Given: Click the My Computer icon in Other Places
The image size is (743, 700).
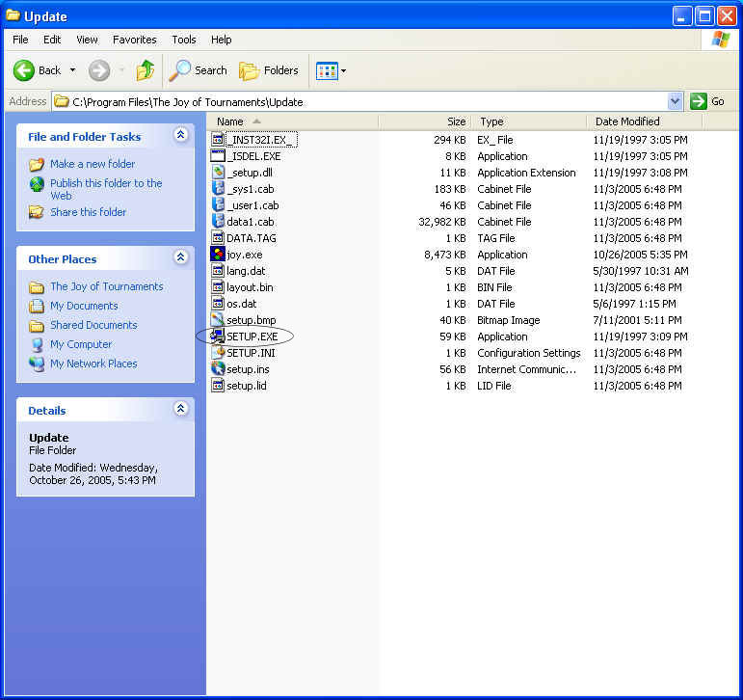Looking at the screenshot, I should [37, 344].
